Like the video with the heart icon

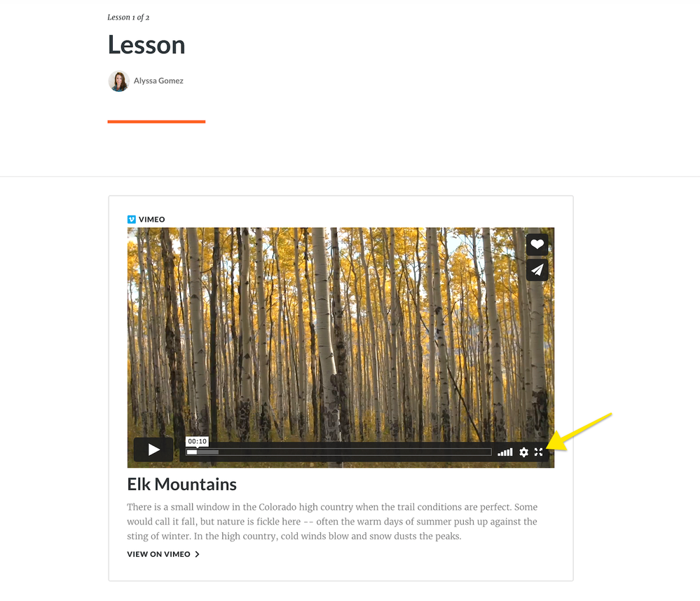537,245
